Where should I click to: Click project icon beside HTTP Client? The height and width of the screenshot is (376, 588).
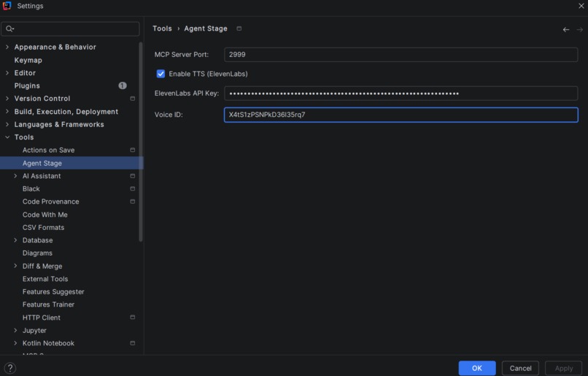(132, 317)
